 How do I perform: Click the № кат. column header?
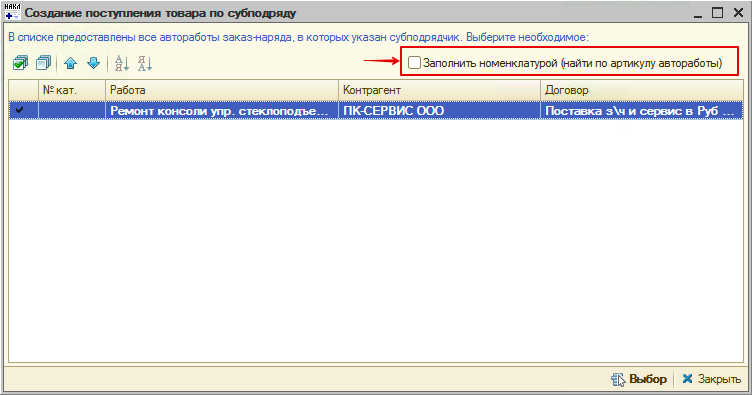tap(72, 90)
